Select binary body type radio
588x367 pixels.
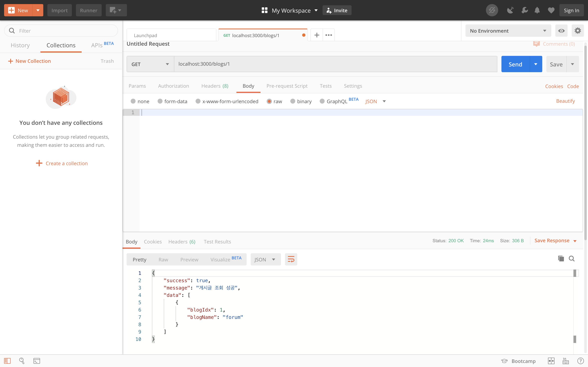click(x=293, y=101)
